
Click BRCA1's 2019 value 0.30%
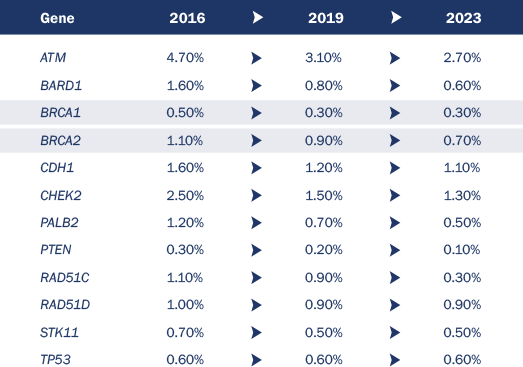point(324,113)
